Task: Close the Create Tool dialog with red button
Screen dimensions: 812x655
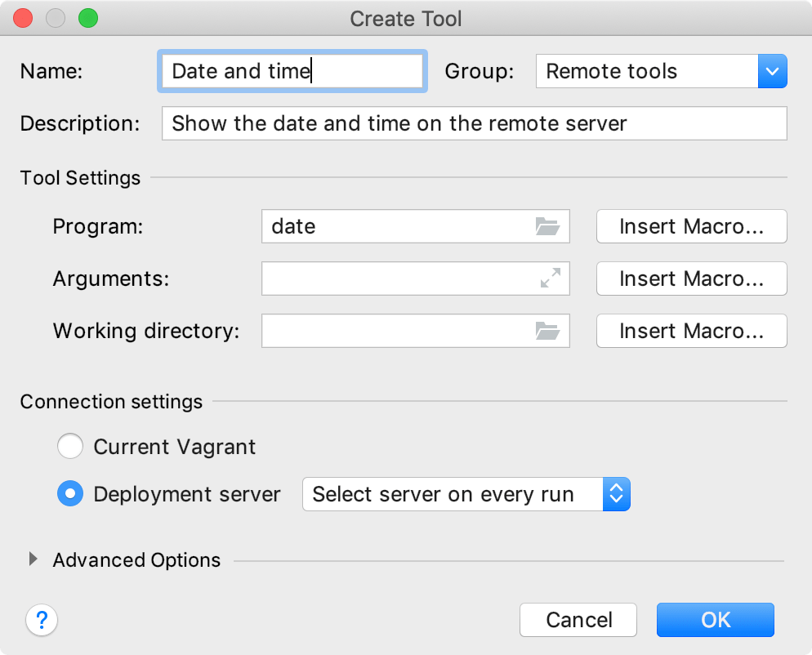Action: click(24, 18)
